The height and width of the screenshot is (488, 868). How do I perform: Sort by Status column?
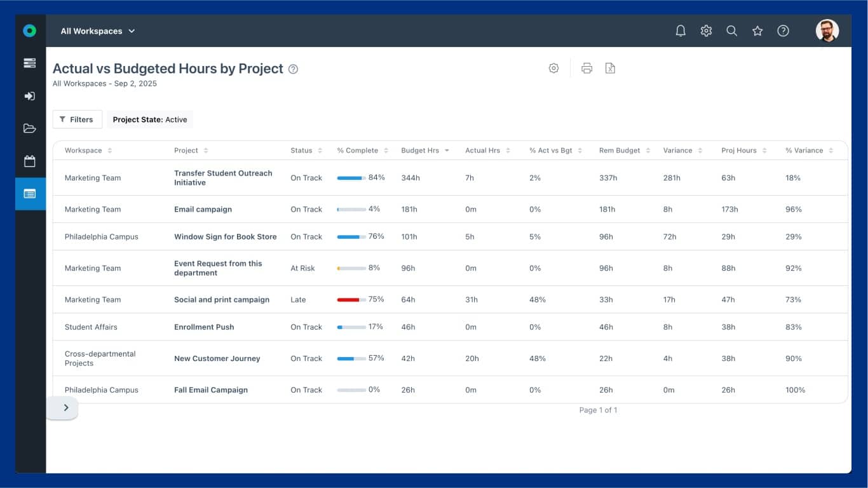(306, 151)
